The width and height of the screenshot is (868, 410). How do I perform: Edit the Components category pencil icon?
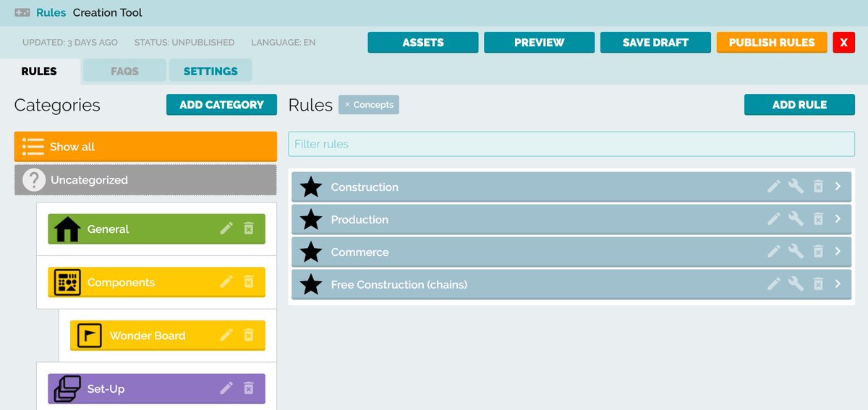coord(226,281)
